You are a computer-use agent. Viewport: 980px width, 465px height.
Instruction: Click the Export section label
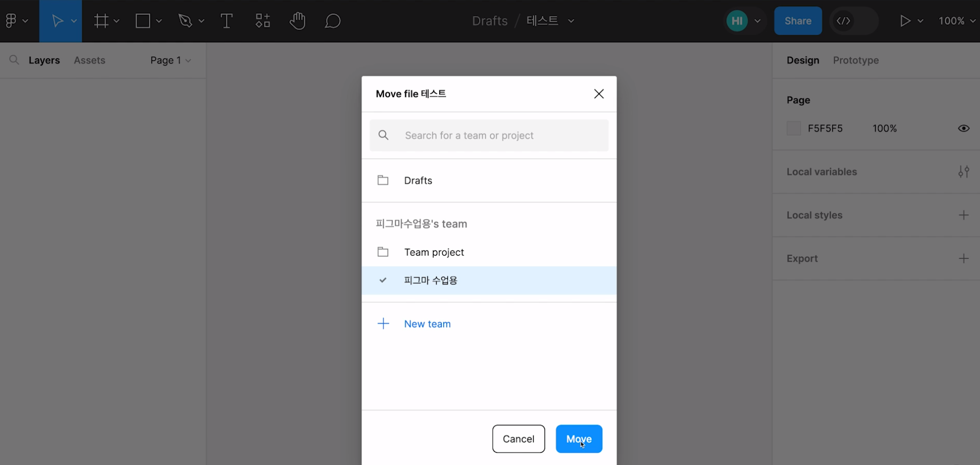[802, 259]
